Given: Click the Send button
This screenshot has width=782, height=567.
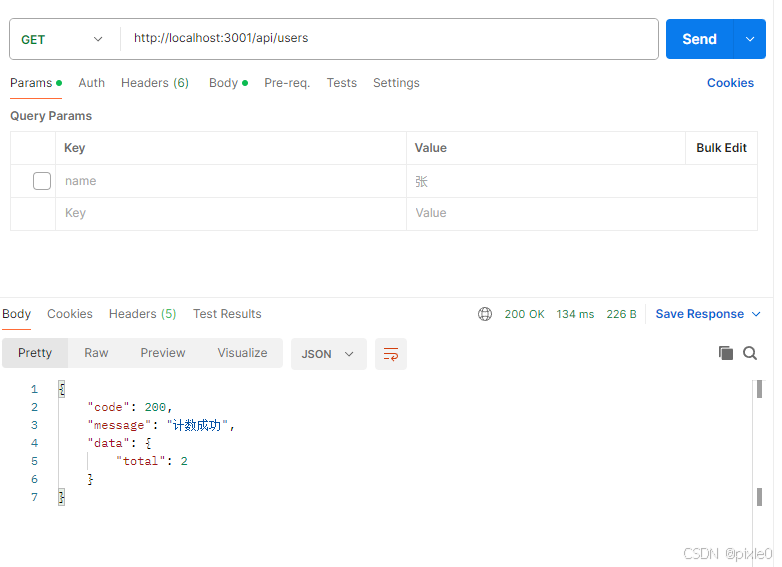Looking at the screenshot, I should pos(699,39).
